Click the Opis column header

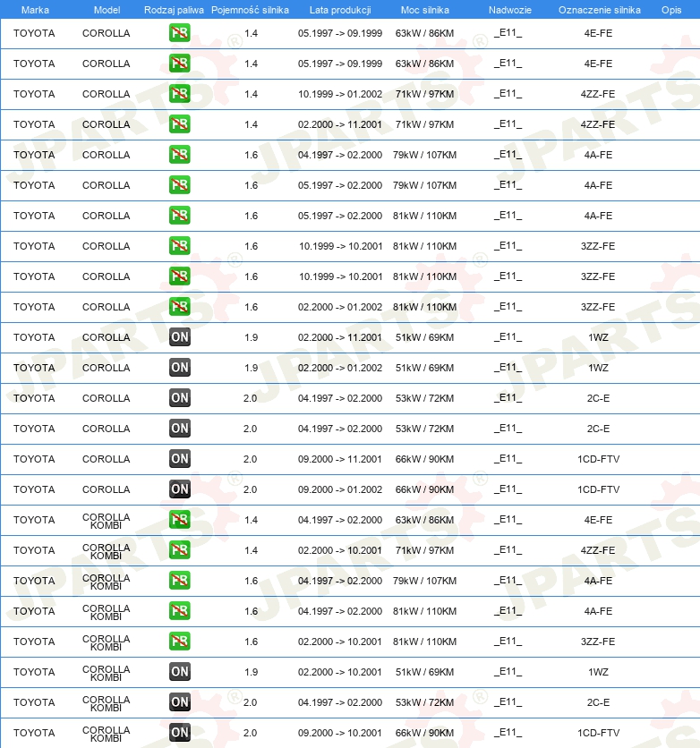[670, 10]
